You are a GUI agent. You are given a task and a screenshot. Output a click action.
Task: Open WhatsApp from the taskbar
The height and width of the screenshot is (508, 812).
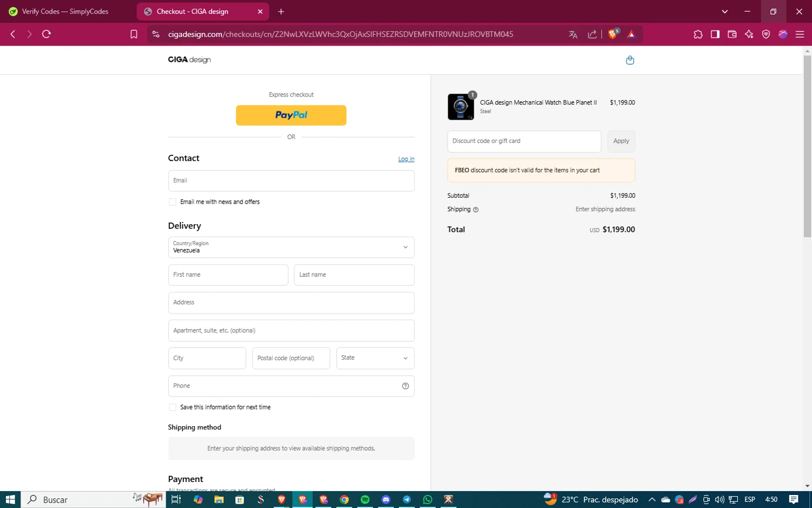428,499
